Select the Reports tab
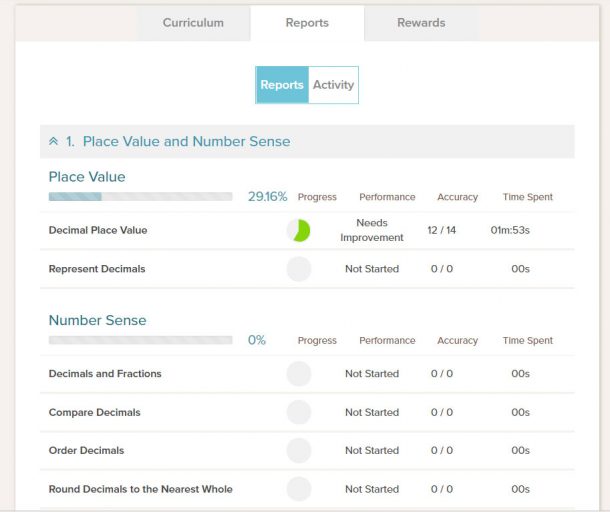 tap(307, 23)
